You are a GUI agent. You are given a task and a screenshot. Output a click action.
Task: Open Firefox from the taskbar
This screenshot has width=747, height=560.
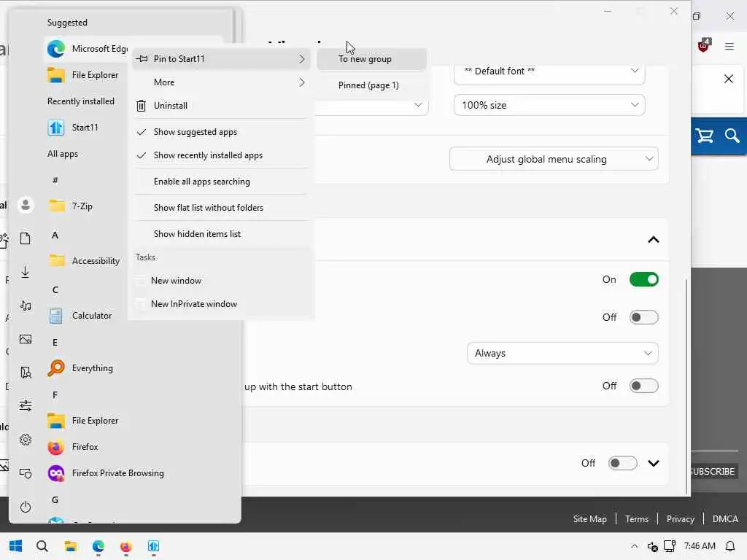coord(125,546)
